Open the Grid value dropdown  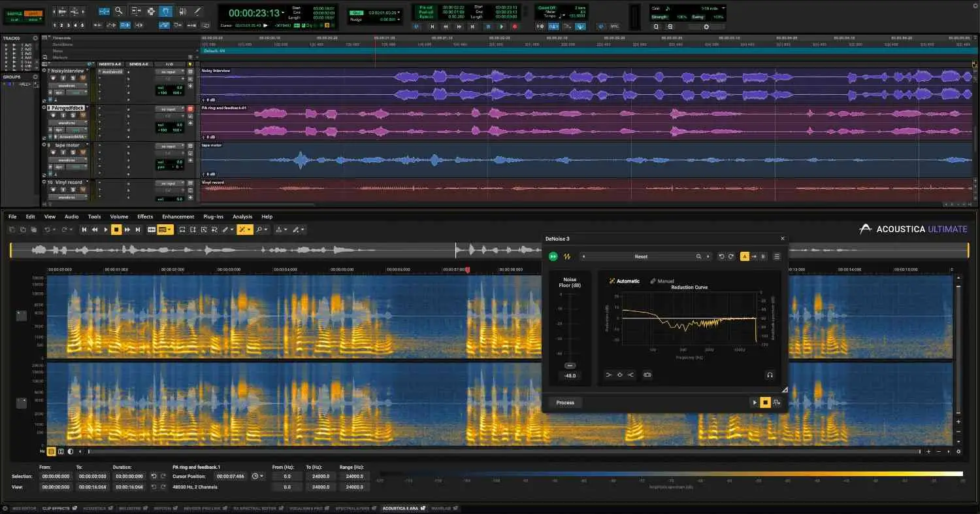tap(723, 8)
